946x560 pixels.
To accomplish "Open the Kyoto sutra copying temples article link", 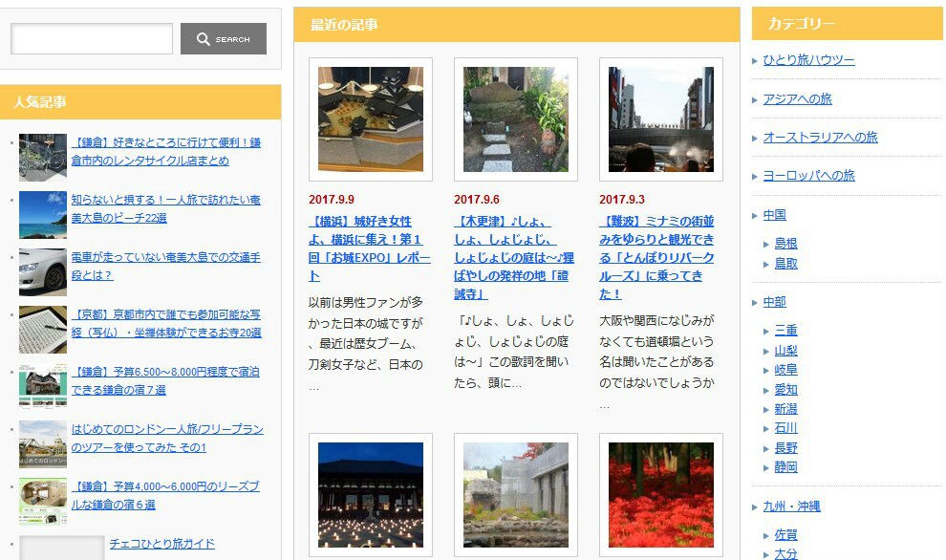I will tap(166, 323).
